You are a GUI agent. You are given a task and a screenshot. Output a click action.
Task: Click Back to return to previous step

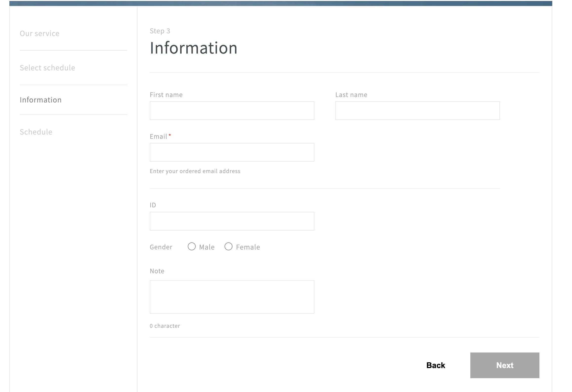click(x=436, y=365)
